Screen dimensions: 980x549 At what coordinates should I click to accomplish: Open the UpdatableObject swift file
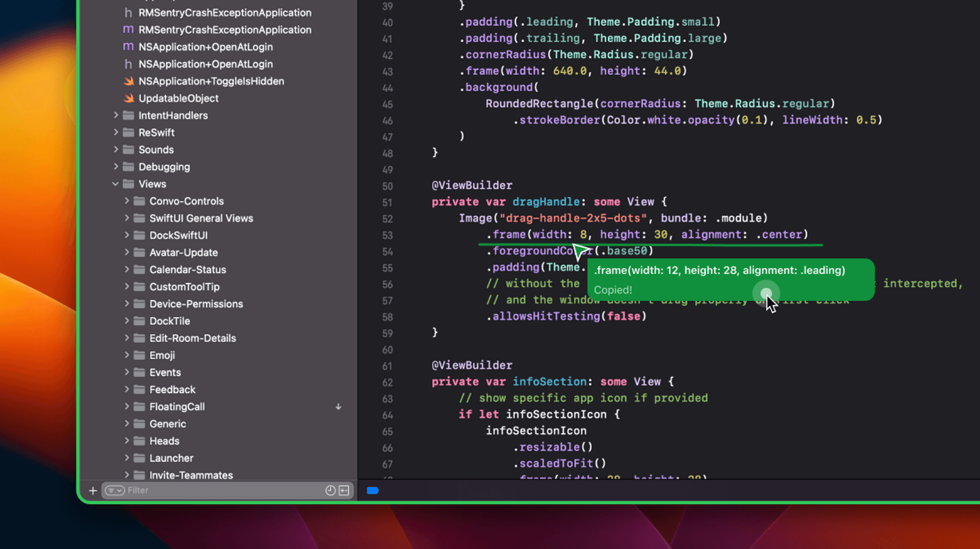pos(178,99)
